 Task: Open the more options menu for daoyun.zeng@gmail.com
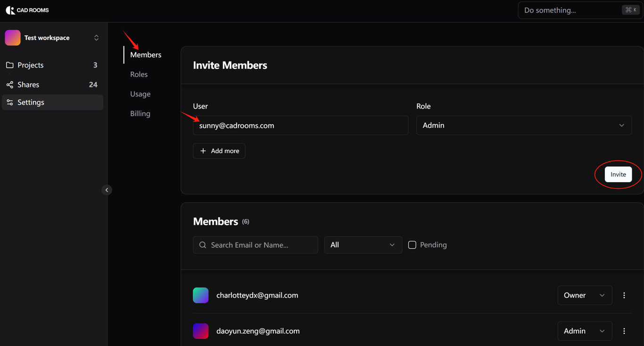click(624, 331)
